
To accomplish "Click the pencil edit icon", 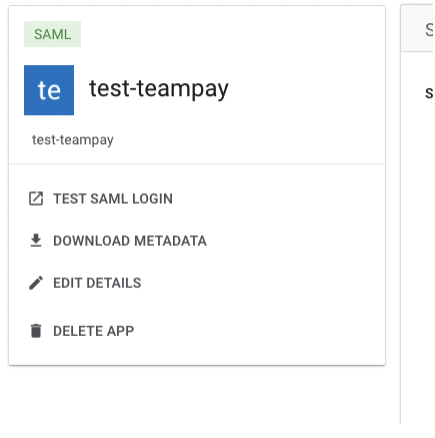I will [x=36, y=283].
